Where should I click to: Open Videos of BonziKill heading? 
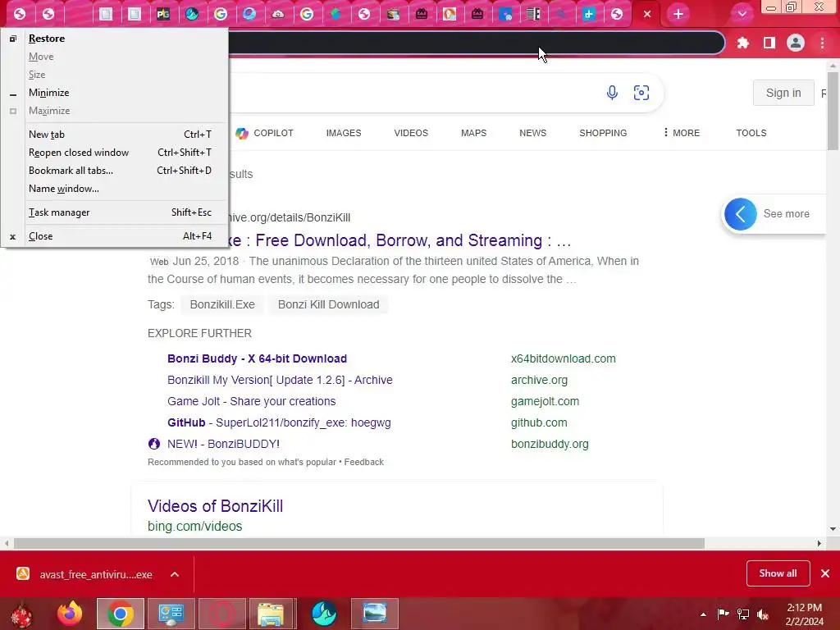pos(216,505)
